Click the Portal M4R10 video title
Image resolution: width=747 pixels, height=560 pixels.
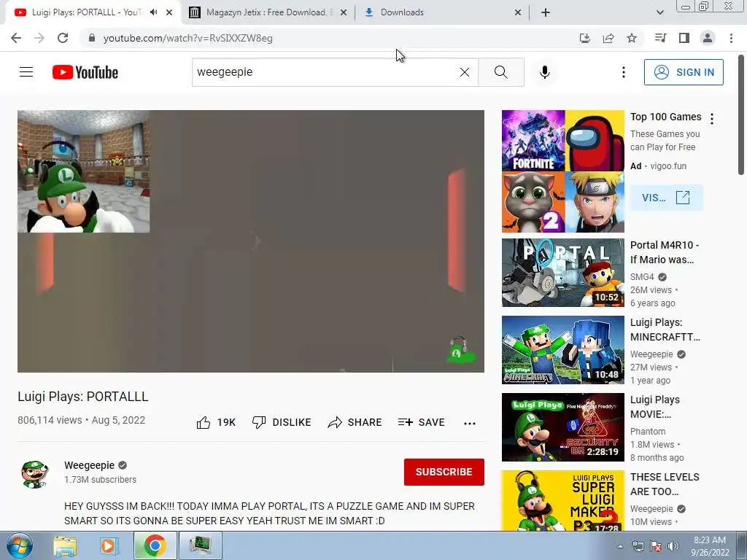pos(665,252)
